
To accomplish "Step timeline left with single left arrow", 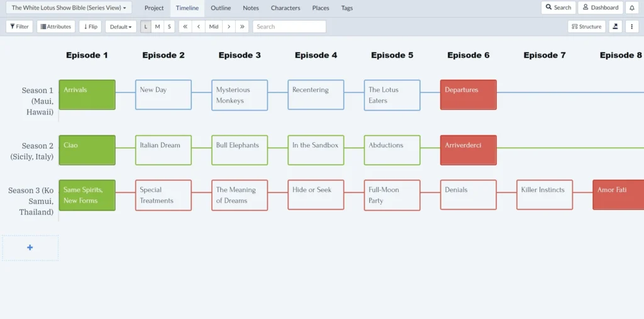I will coord(199,26).
